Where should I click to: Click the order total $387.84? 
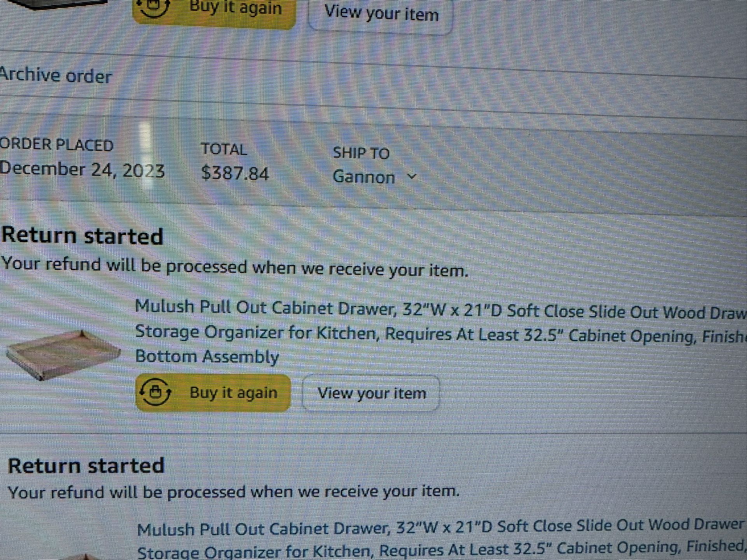(x=235, y=173)
